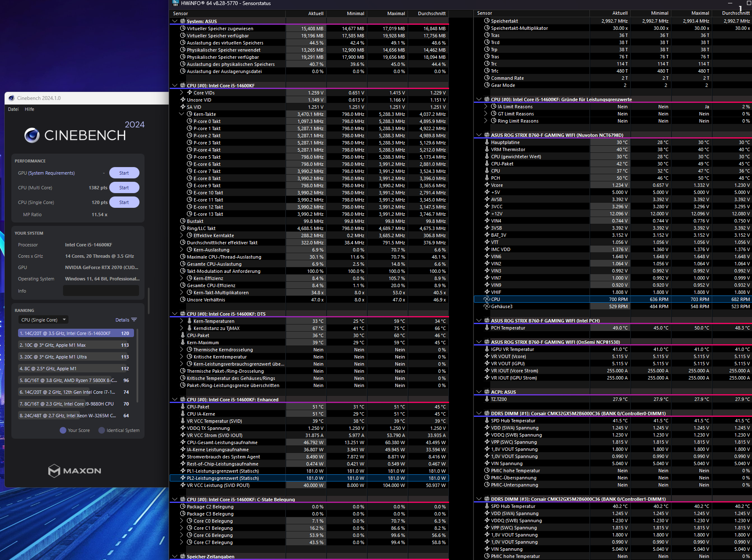Open the Datei menu in Cinebench

coord(13,109)
